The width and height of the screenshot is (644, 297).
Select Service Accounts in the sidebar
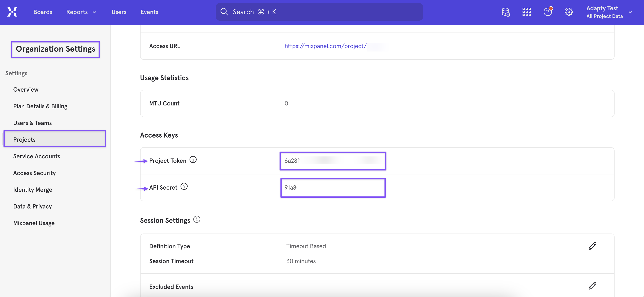(x=36, y=156)
